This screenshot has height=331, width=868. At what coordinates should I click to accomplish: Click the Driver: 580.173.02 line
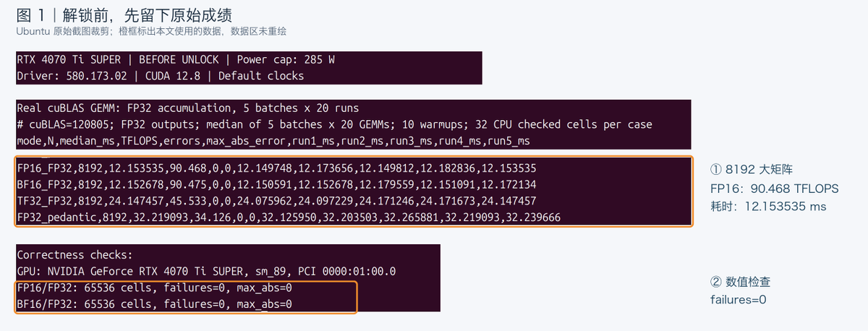pyautogui.click(x=161, y=76)
